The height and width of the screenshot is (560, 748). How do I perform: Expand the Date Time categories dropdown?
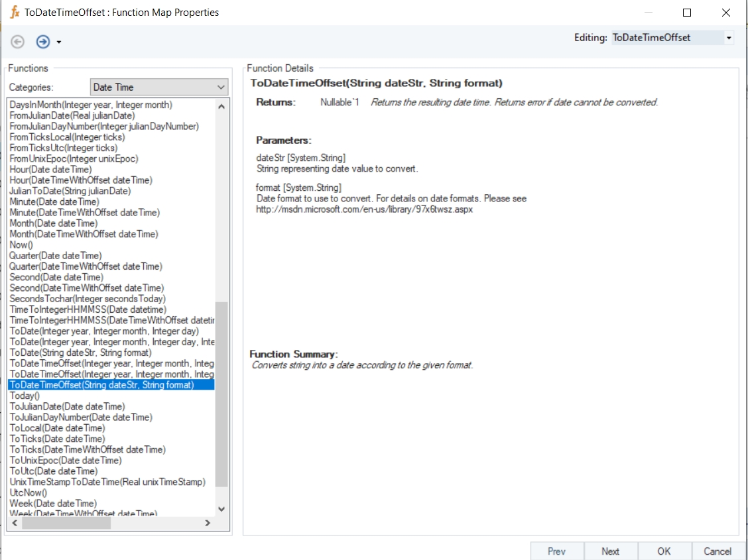tap(221, 87)
